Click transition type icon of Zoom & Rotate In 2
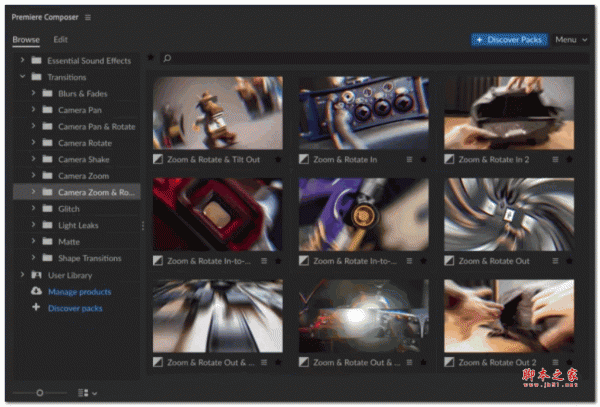The height and width of the screenshot is (407, 600). pos(449,159)
